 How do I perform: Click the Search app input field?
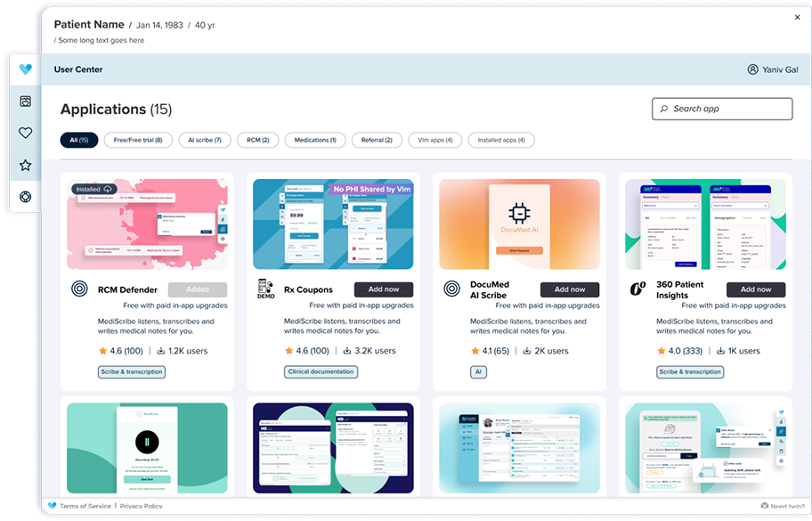pyautogui.click(x=722, y=109)
